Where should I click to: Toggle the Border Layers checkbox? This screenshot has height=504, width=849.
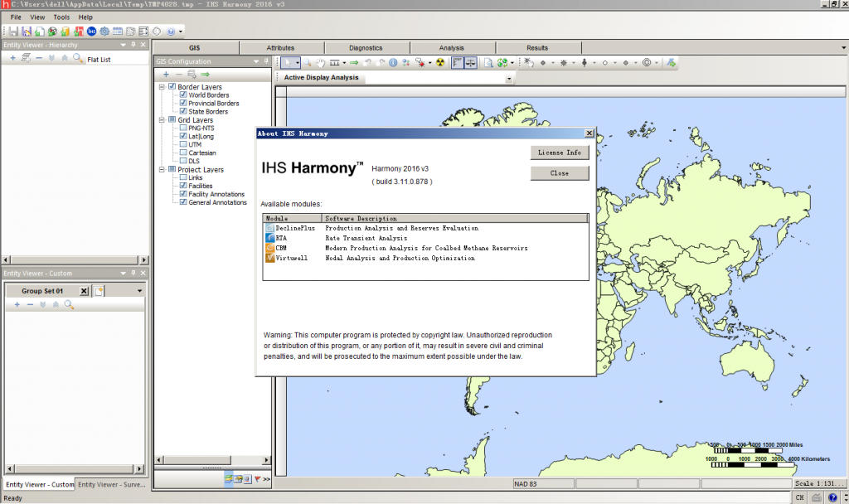[172, 86]
